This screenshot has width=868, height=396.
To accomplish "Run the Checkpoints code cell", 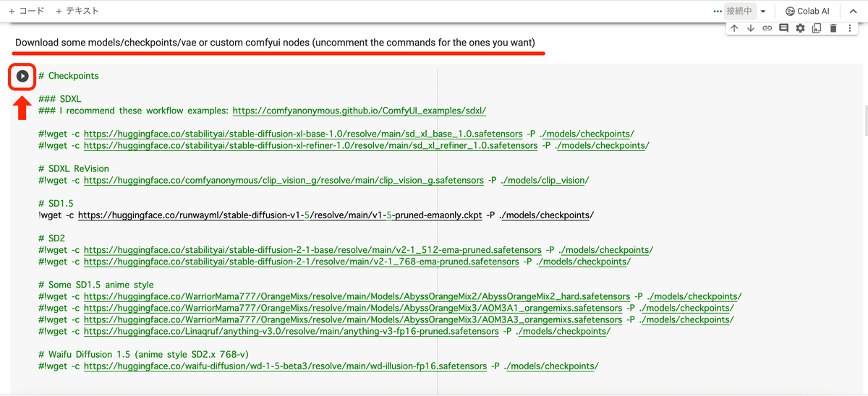I will 22,75.
